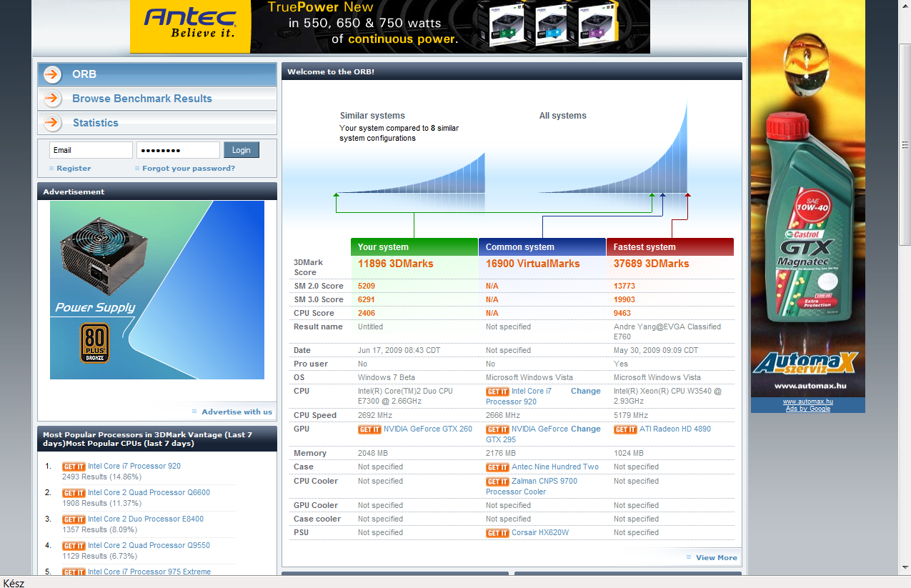The image size is (911, 588).
Task: Click GET IT badge for Core i7 975 Extreme
Action: [74, 572]
